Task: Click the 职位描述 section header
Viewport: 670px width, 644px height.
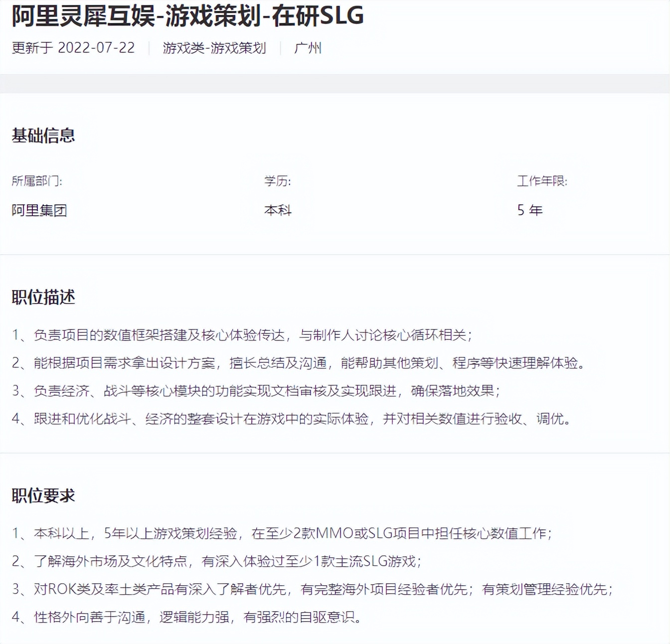Action: coord(43,297)
